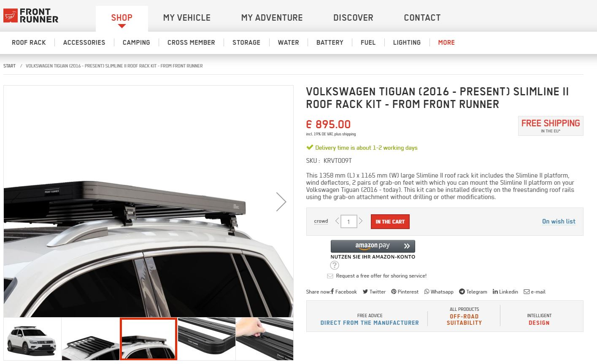Share product on Pinterest
Screen dimensions: 597x364
405,291
